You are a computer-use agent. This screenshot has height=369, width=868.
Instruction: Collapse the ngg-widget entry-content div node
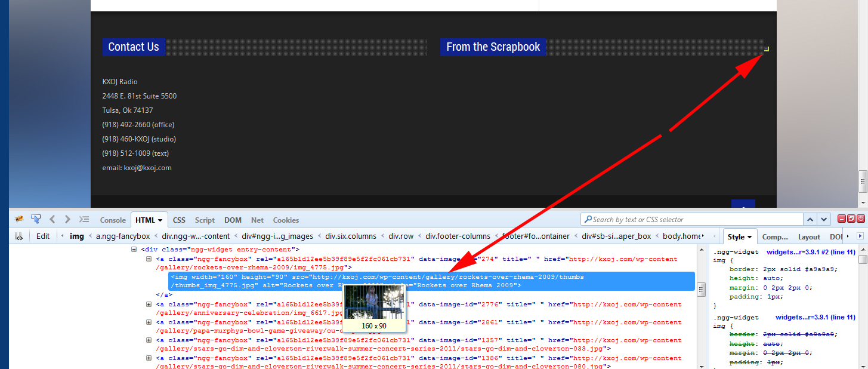pyautogui.click(x=135, y=250)
